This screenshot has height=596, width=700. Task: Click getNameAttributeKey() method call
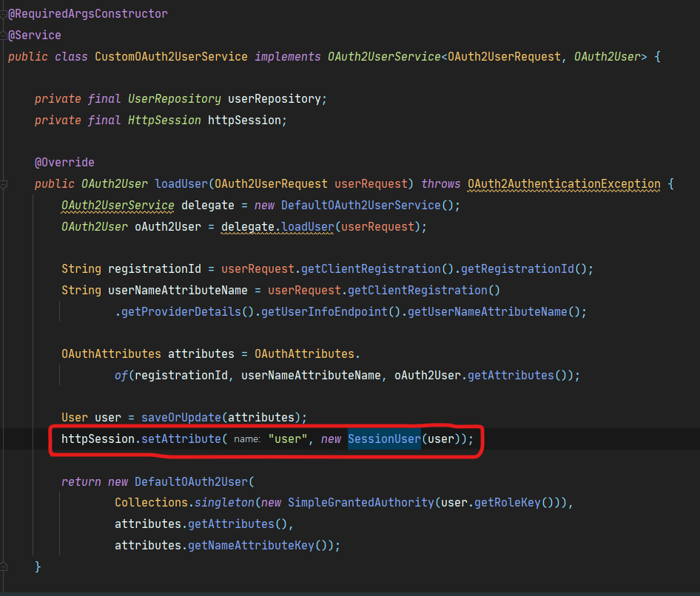coord(258,545)
